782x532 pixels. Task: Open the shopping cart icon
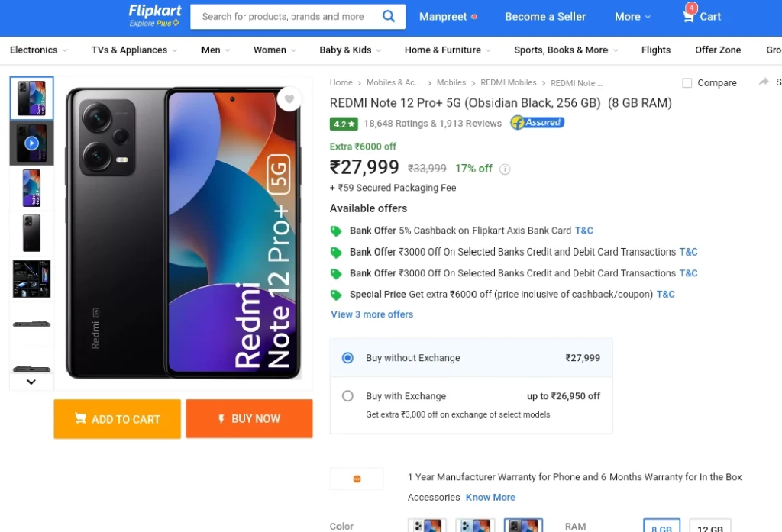click(688, 16)
